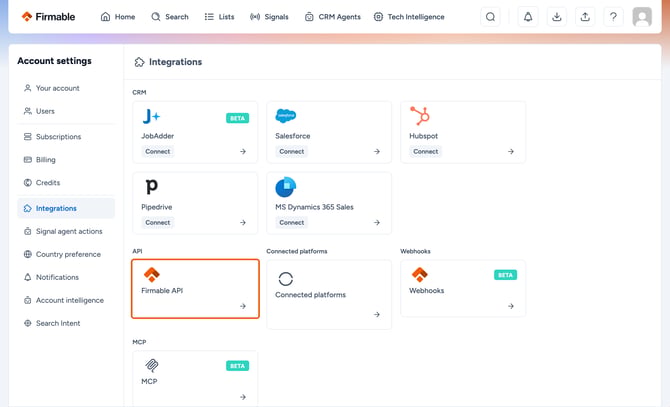
Task: Open the notifications bell icon in header
Action: tap(528, 17)
